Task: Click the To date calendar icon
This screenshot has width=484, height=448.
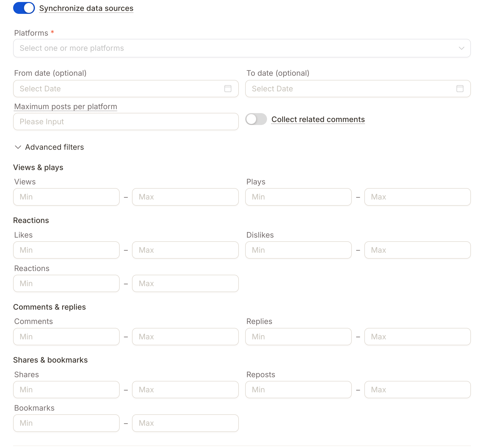Action: [x=460, y=89]
